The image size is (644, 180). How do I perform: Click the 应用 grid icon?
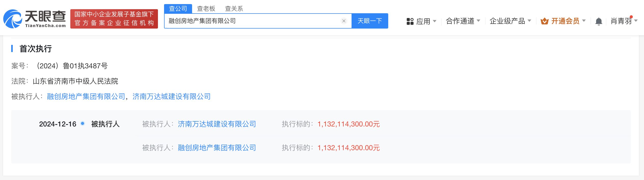(x=410, y=21)
